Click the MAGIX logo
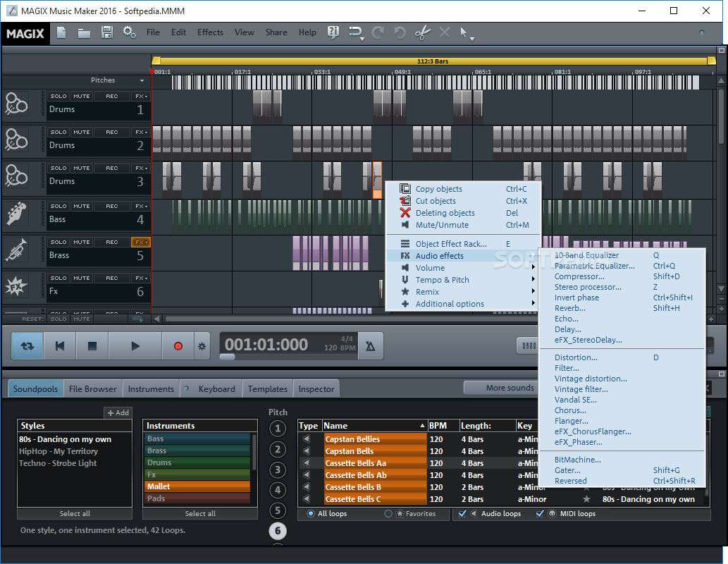728x564 pixels. (25, 33)
